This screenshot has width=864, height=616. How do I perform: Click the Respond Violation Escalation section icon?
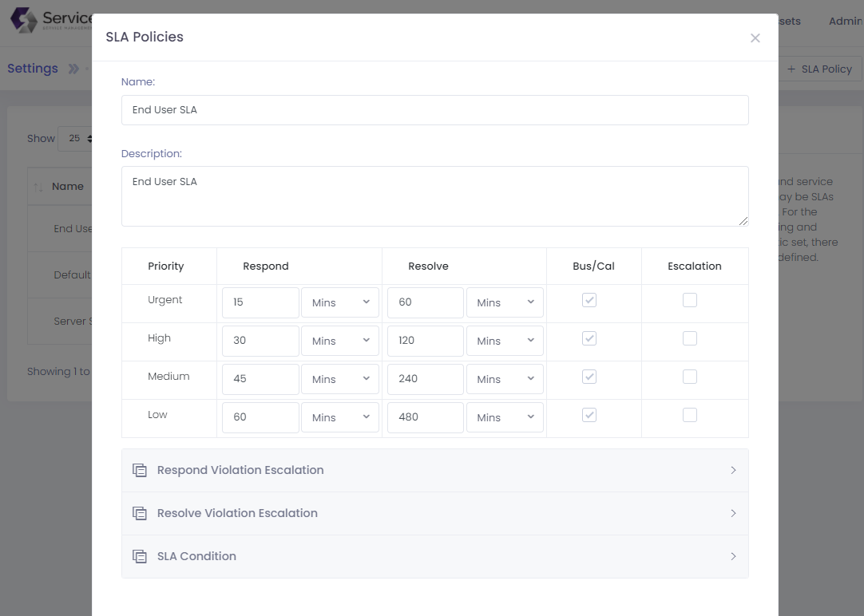pyautogui.click(x=140, y=471)
